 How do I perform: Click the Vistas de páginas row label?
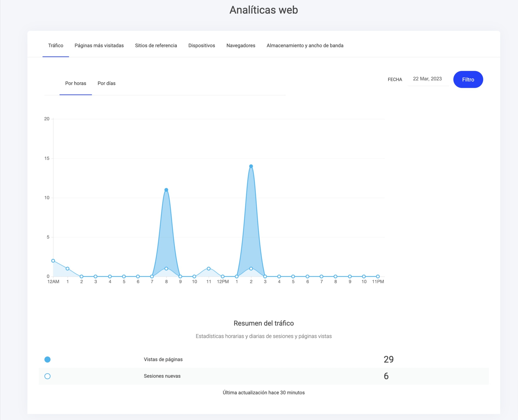click(x=163, y=360)
